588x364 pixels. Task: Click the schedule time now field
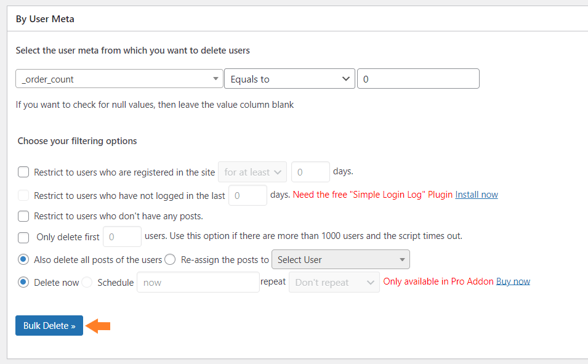(198, 282)
